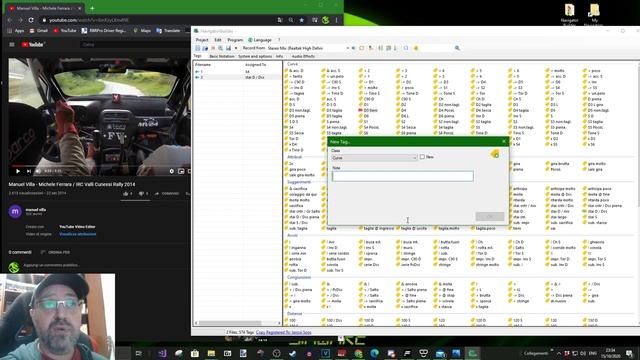This screenshot has width=640, height=360.
Task: Select file row 2 in the filename list
Action: pos(238,77)
